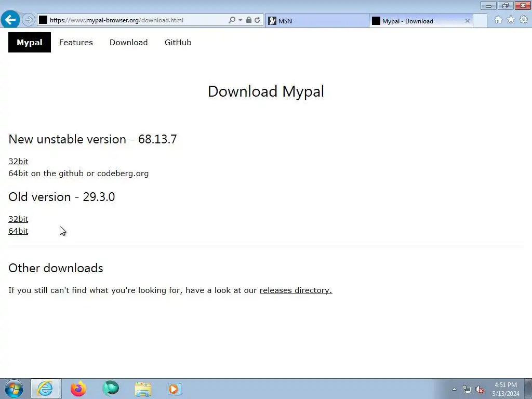
Task: Open the GitHub menu item
Action: (178, 43)
